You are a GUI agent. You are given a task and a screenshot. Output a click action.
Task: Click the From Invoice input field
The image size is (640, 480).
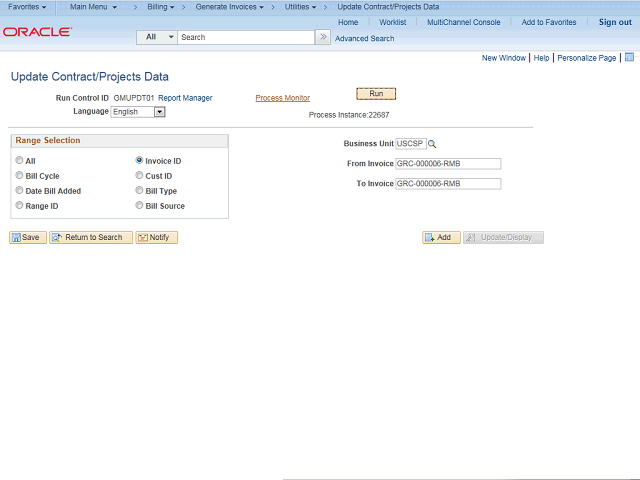coord(448,164)
